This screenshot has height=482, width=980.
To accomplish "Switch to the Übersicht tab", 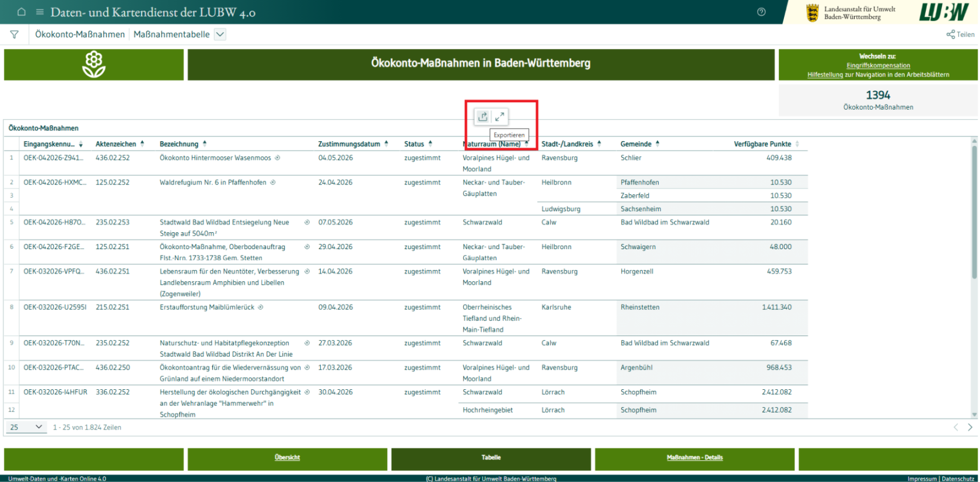I will click(x=287, y=458).
